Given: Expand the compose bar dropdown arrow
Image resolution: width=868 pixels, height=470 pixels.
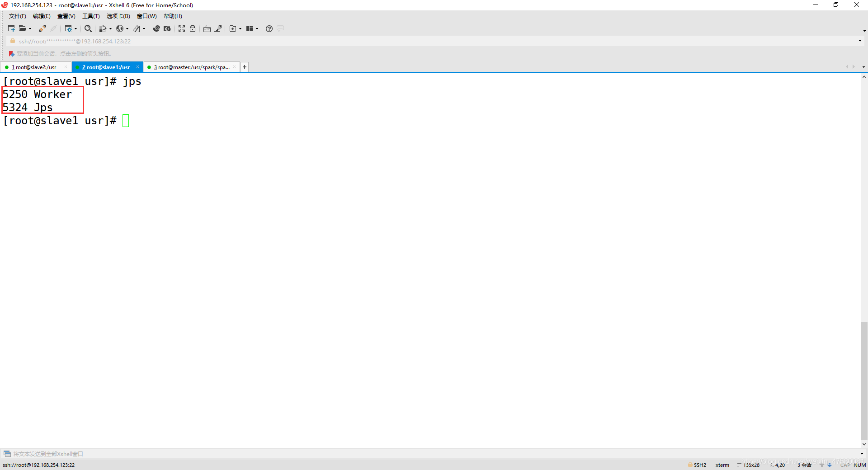Looking at the screenshot, I should pyautogui.click(x=862, y=454).
